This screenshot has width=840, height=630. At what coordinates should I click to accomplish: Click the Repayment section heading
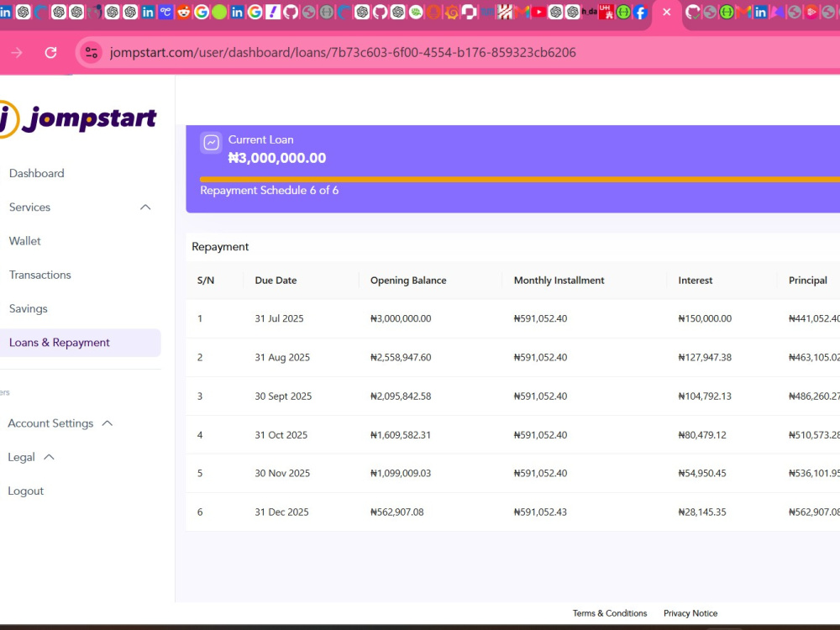pos(220,246)
